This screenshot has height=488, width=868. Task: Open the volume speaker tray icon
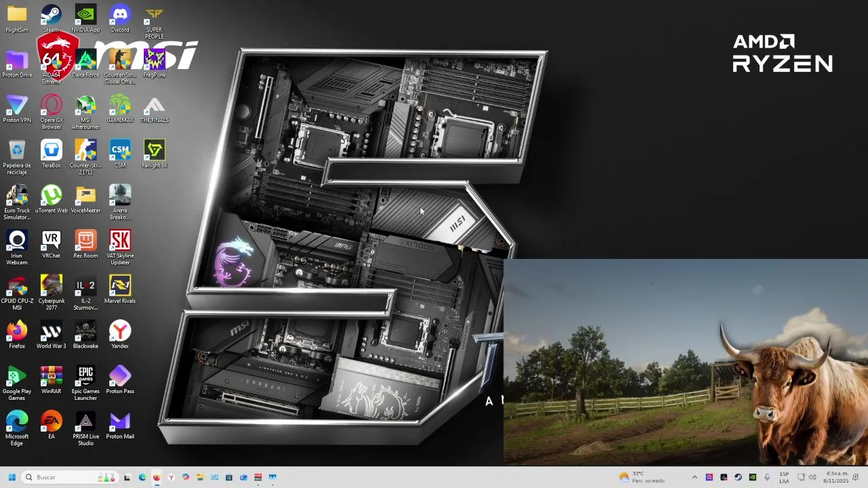[x=812, y=477]
